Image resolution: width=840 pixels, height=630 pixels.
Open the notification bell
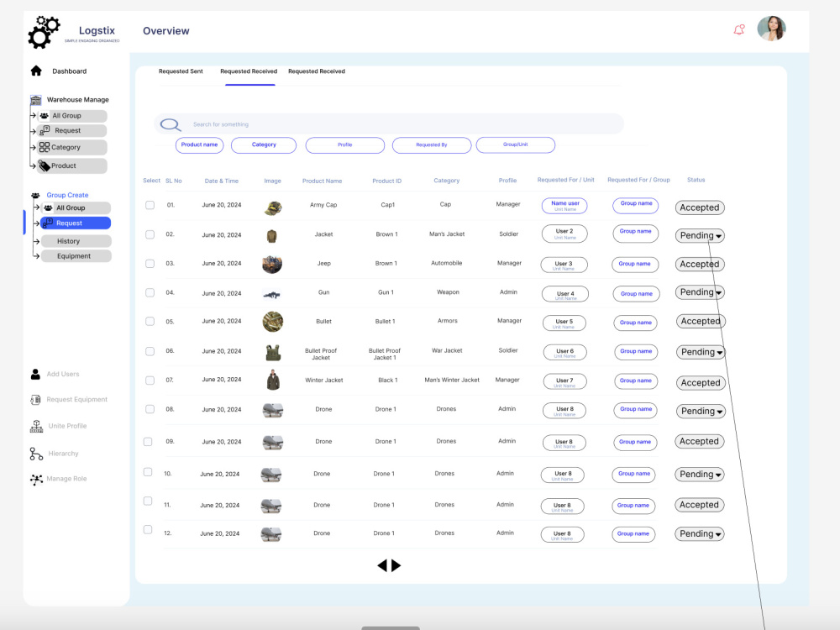point(738,30)
